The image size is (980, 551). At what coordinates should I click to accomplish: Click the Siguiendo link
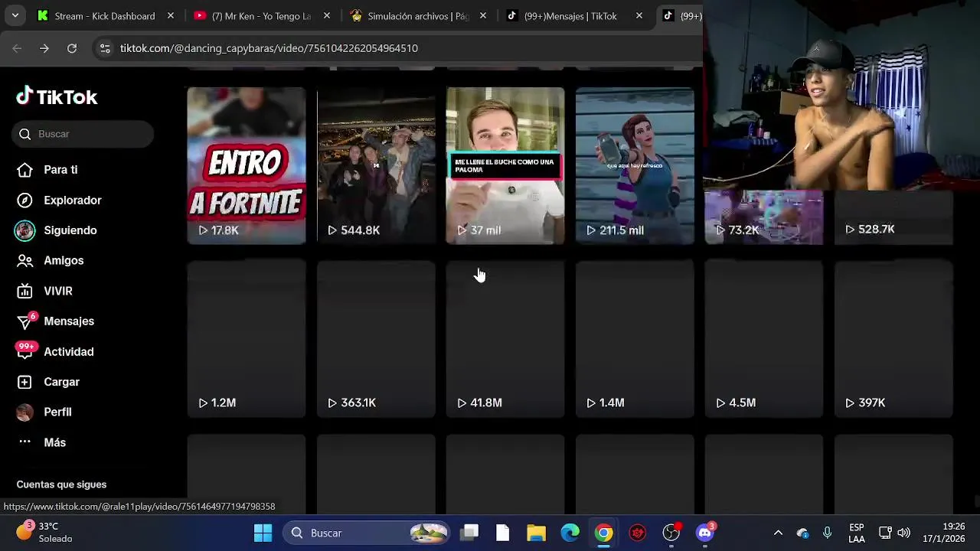click(x=70, y=230)
